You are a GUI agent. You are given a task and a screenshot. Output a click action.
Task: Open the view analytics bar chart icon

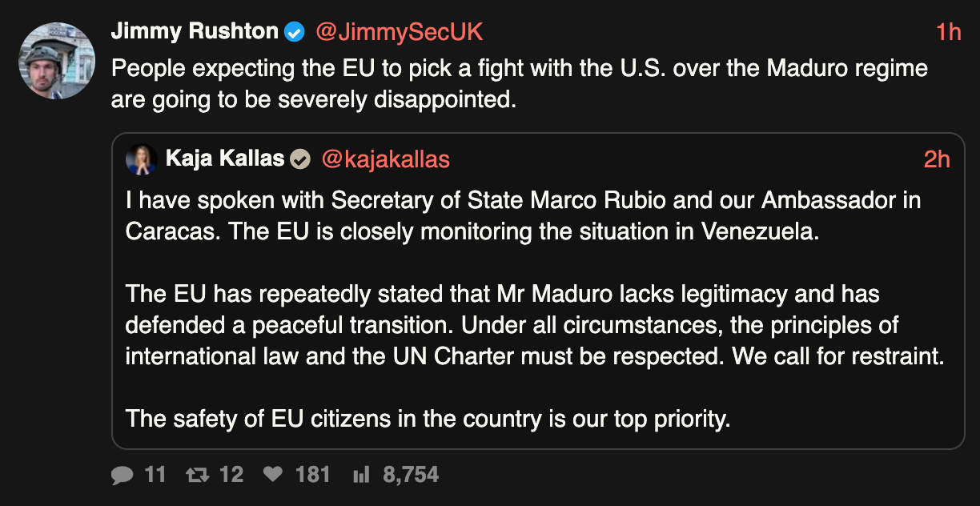(361, 475)
